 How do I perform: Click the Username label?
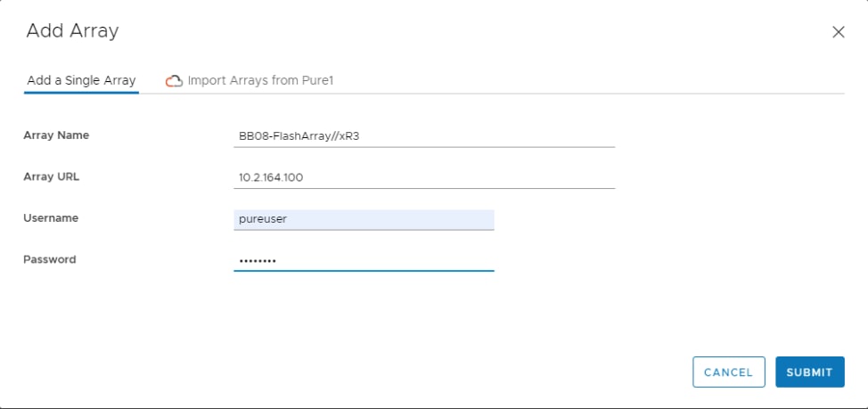51,218
